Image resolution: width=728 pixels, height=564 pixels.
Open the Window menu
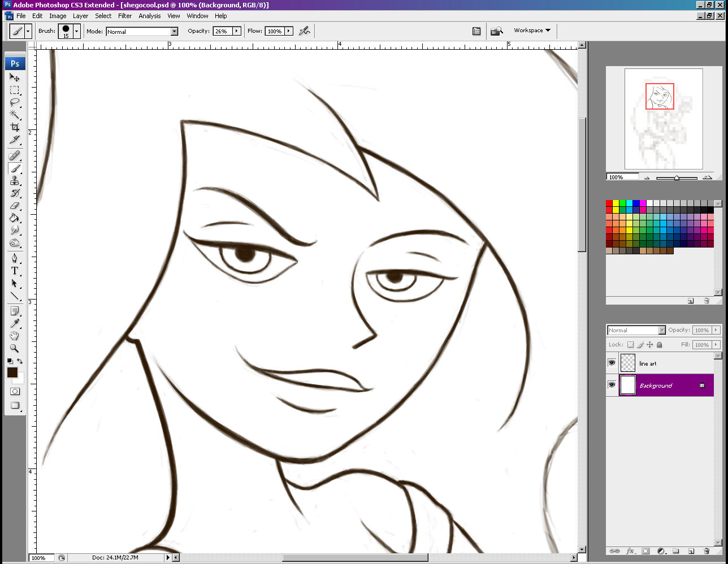[x=197, y=16]
